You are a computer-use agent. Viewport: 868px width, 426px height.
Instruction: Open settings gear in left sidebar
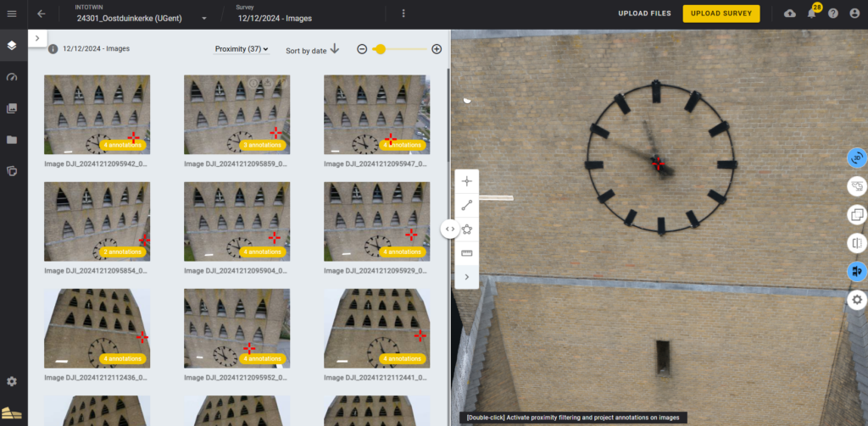(x=12, y=382)
